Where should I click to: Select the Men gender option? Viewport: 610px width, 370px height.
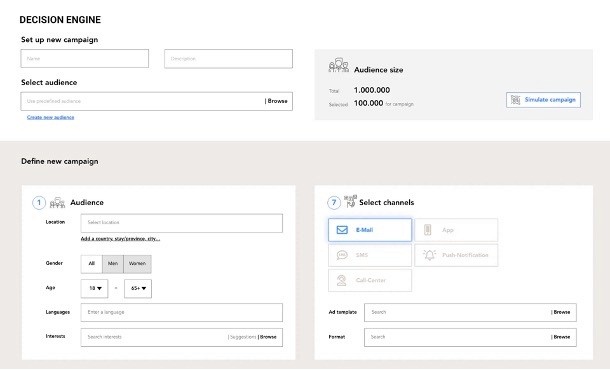(x=113, y=264)
